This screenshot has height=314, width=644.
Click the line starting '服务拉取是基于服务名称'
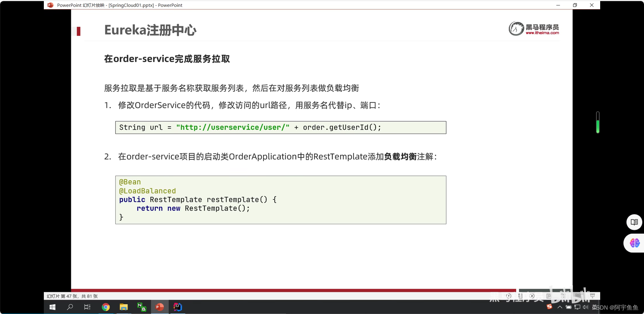[231, 88]
